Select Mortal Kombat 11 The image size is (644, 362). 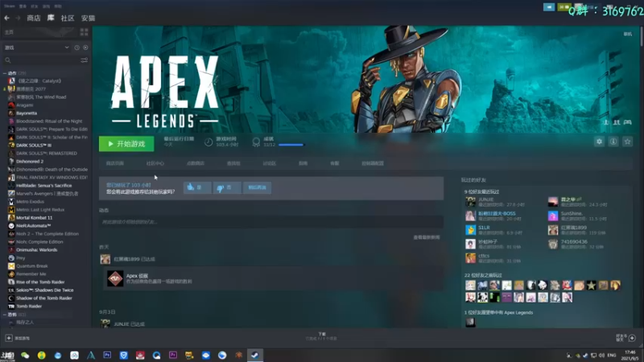[34, 217]
